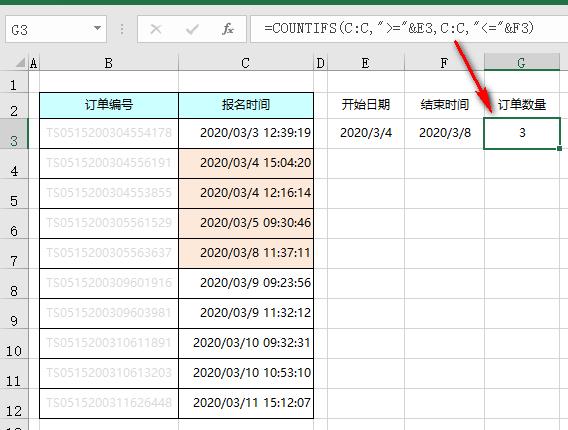
Task: Select row 12 header
Action: [14, 404]
